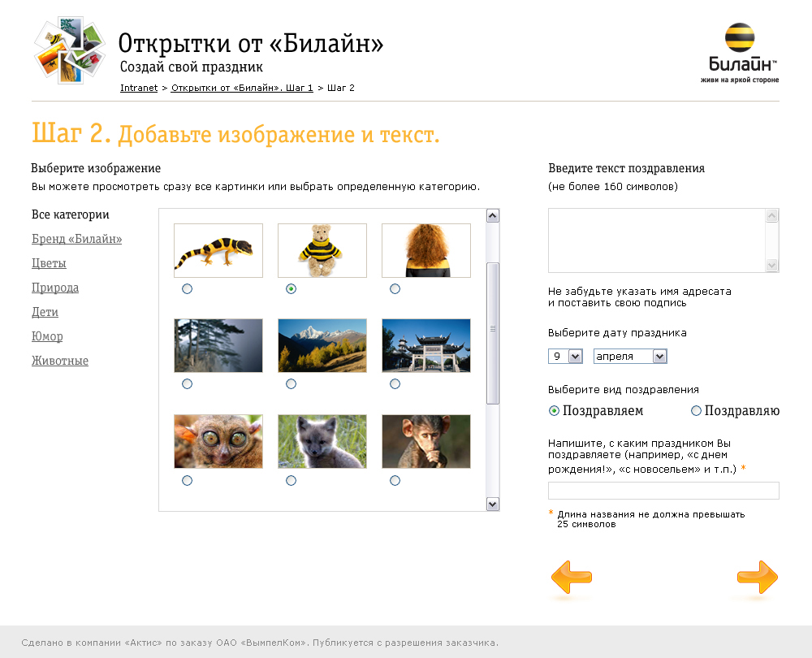Click the Beeline logo at top right
Viewport: 812px width, 658px height.
click(x=740, y=54)
